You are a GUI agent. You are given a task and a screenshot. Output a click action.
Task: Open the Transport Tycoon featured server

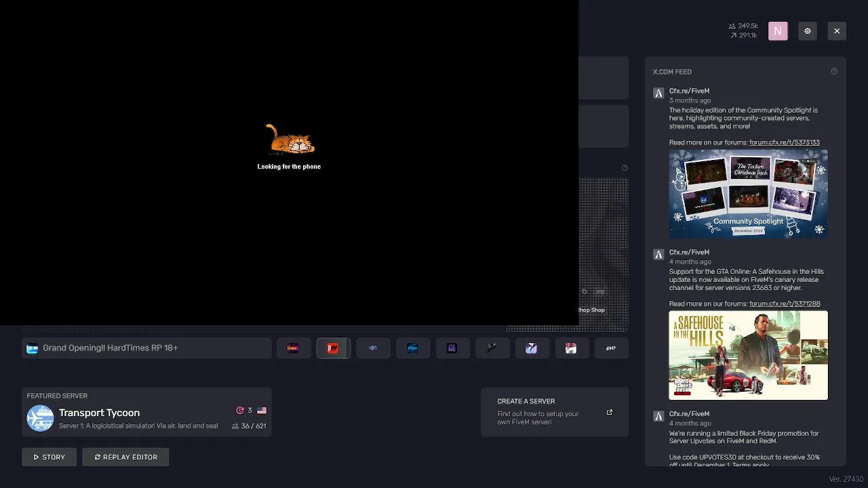point(146,412)
